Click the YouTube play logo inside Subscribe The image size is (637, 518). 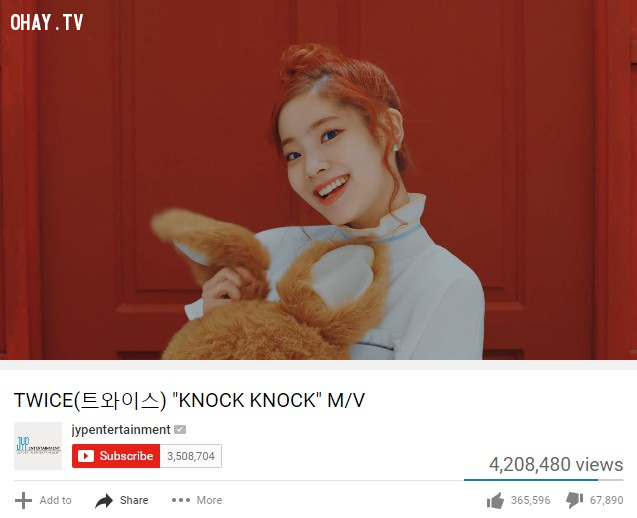(86, 456)
